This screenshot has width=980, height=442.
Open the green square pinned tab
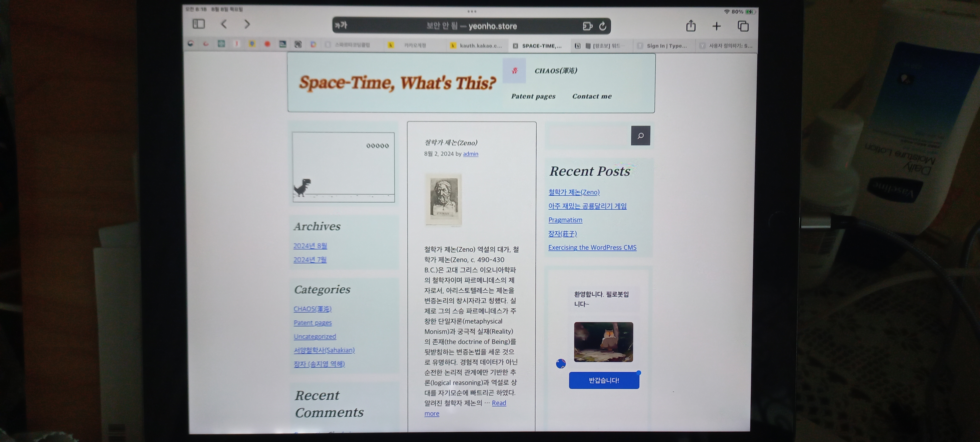point(221,44)
